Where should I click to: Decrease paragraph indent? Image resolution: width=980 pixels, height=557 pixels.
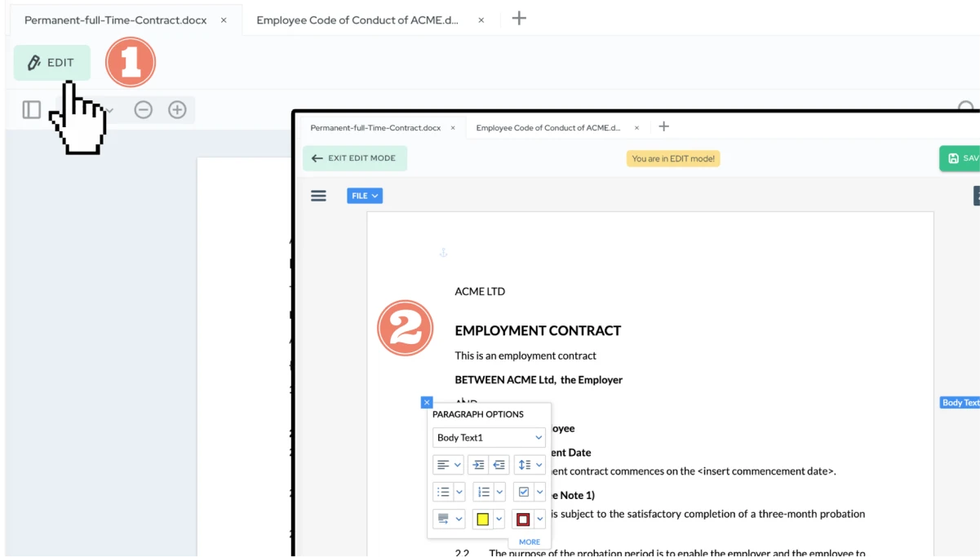499,465
